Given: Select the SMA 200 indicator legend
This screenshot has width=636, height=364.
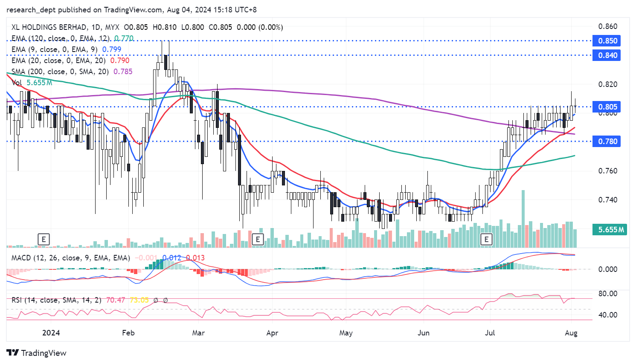Looking at the screenshot, I should [60, 72].
